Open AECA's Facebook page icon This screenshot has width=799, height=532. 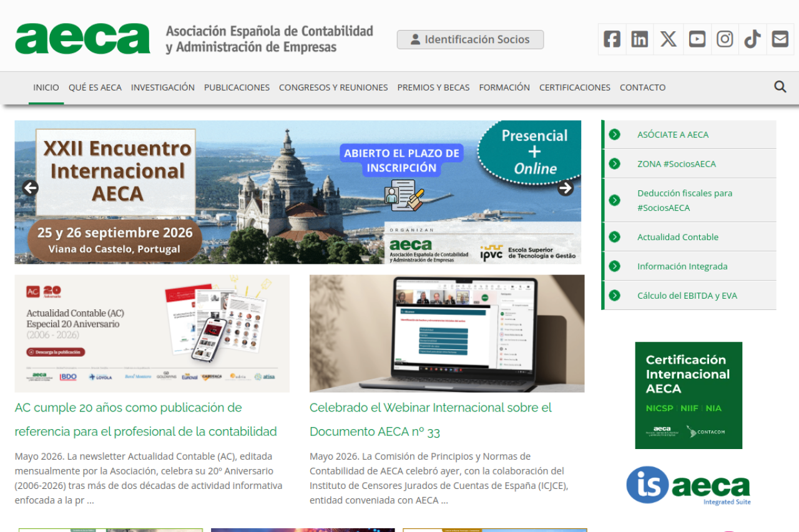(612, 39)
